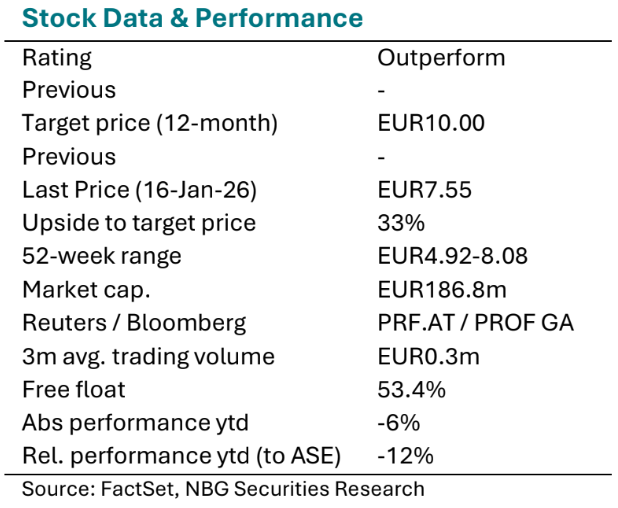618x508 pixels.
Task: Select the Reuters / Bloomberg label
Action: [134, 323]
